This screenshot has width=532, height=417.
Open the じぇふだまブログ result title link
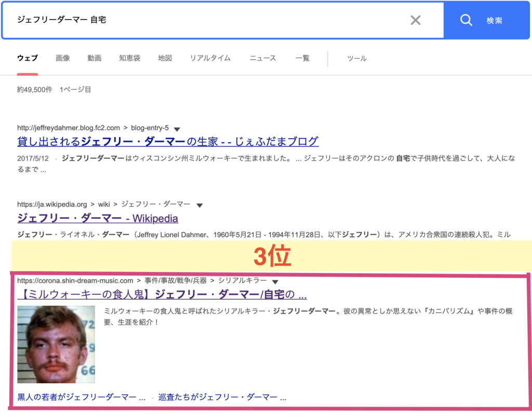point(168,141)
